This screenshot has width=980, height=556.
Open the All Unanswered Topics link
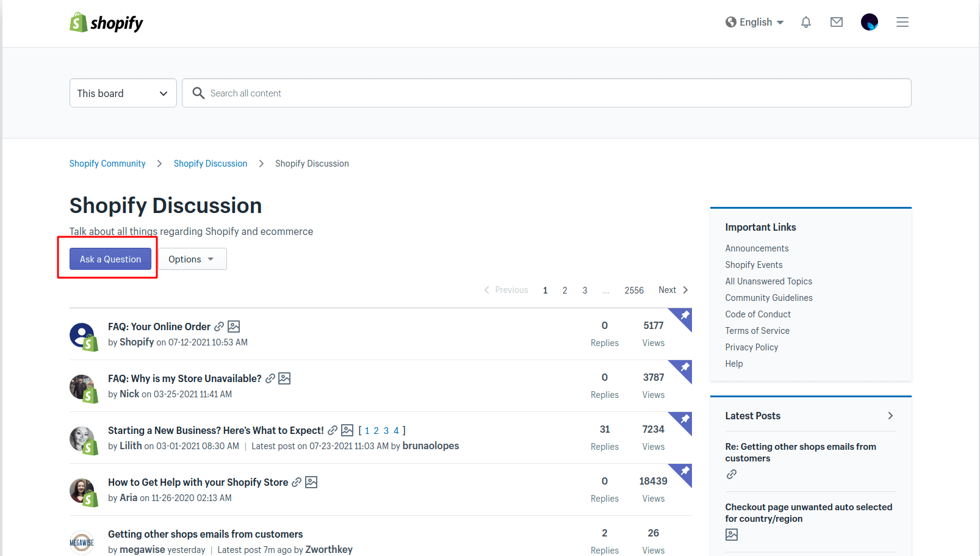click(768, 281)
